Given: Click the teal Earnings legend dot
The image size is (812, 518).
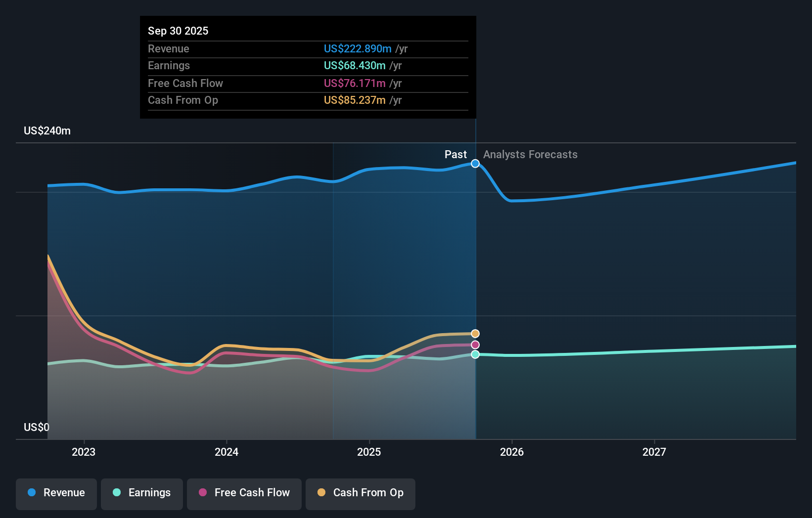Looking at the screenshot, I should (115, 493).
